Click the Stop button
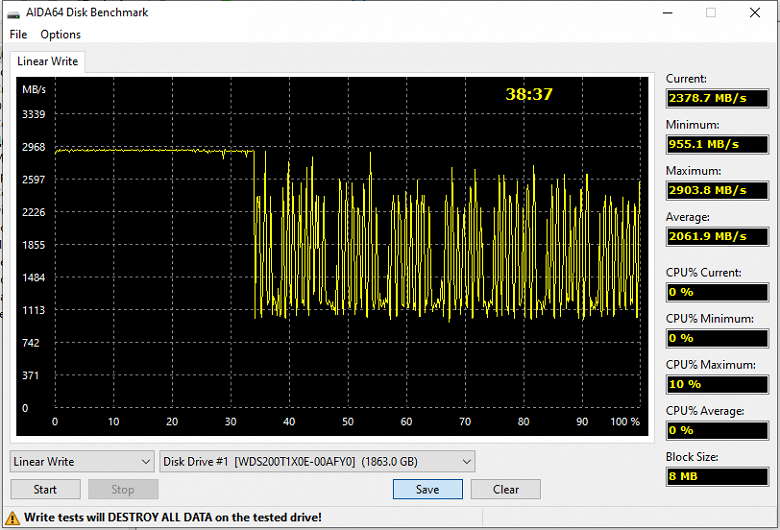Viewport: 780px width, 530px height. point(123,489)
